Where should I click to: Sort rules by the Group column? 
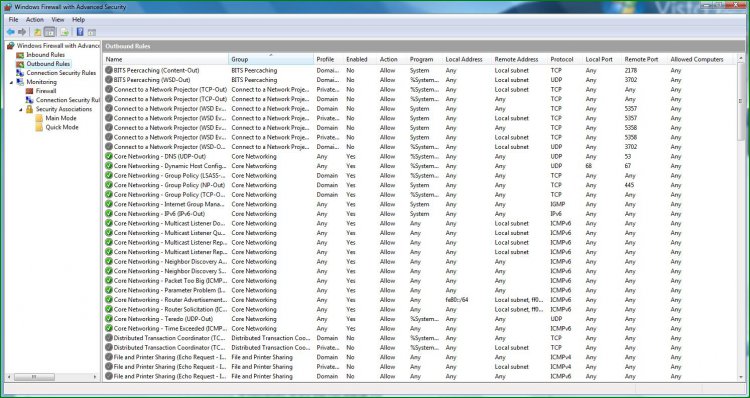point(271,59)
